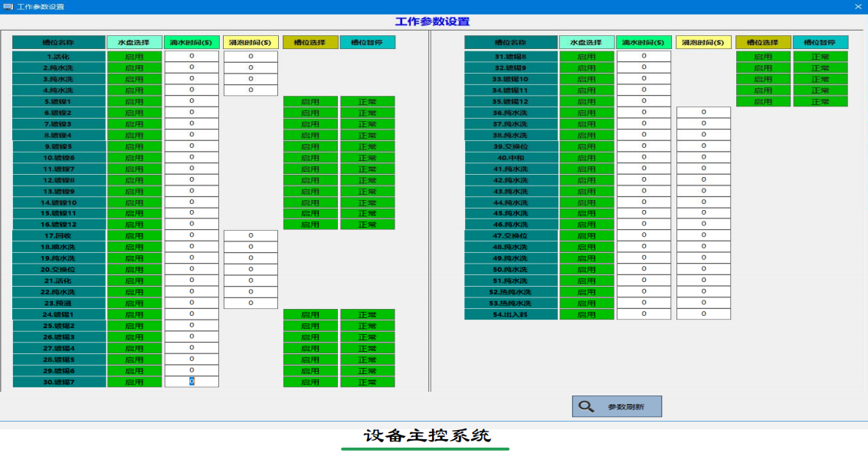Viewport: 868px width, 453px height.
Task: Click the soak time field for 17.回收
Action: [250, 235]
